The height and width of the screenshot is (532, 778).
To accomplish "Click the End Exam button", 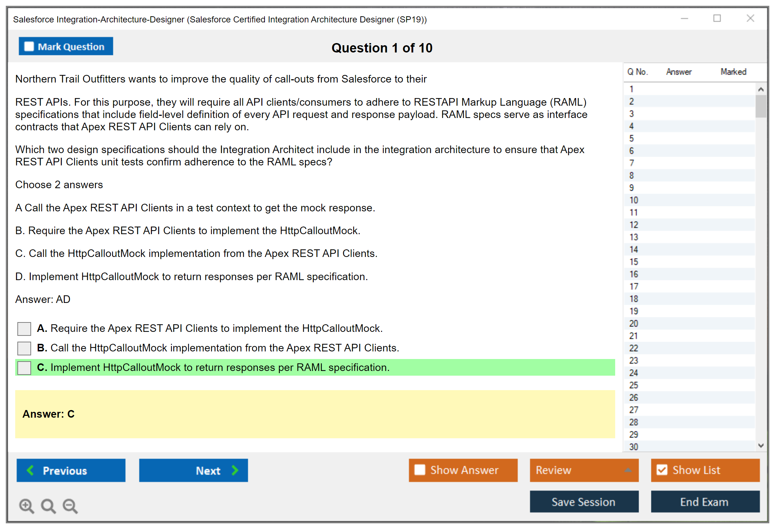I will coord(705,502).
